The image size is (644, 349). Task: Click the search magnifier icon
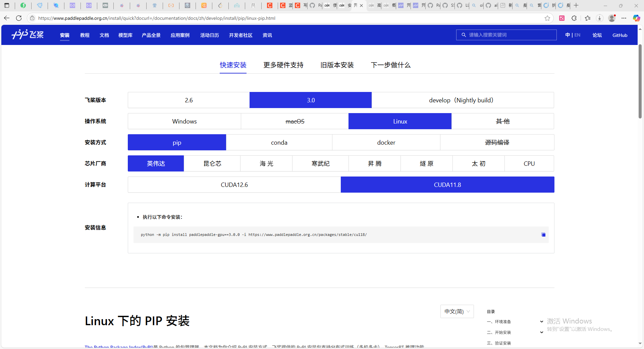coord(464,35)
